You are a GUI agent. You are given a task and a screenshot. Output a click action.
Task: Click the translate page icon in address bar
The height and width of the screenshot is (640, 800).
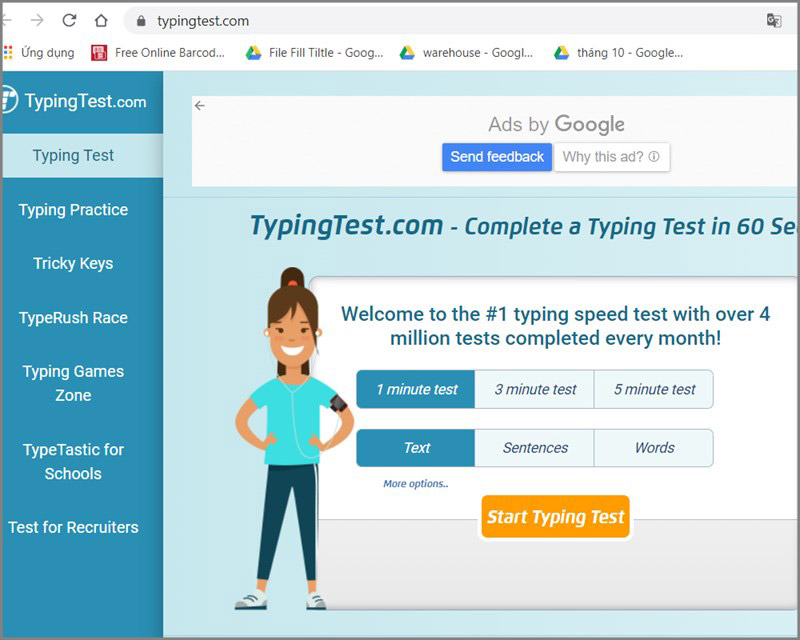click(x=773, y=21)
